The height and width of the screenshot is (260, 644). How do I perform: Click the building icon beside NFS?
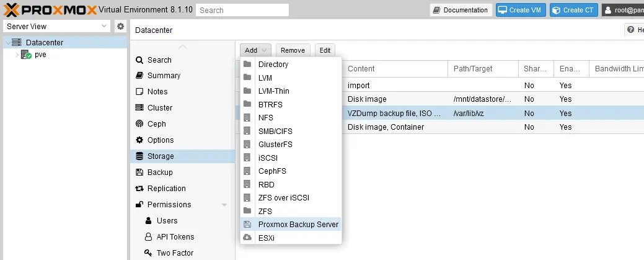[x=247, y=118]
